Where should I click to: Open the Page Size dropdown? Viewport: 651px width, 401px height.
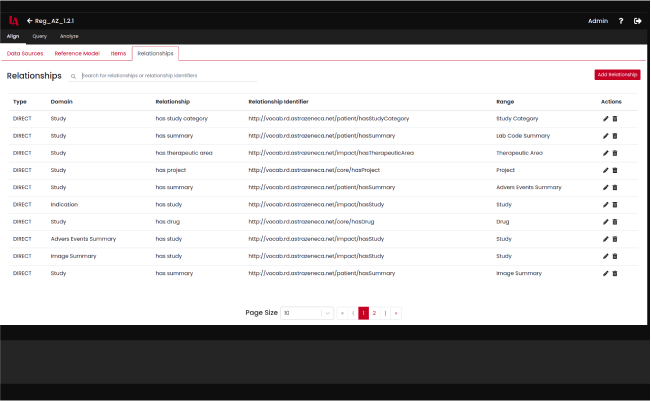point(307,313)
